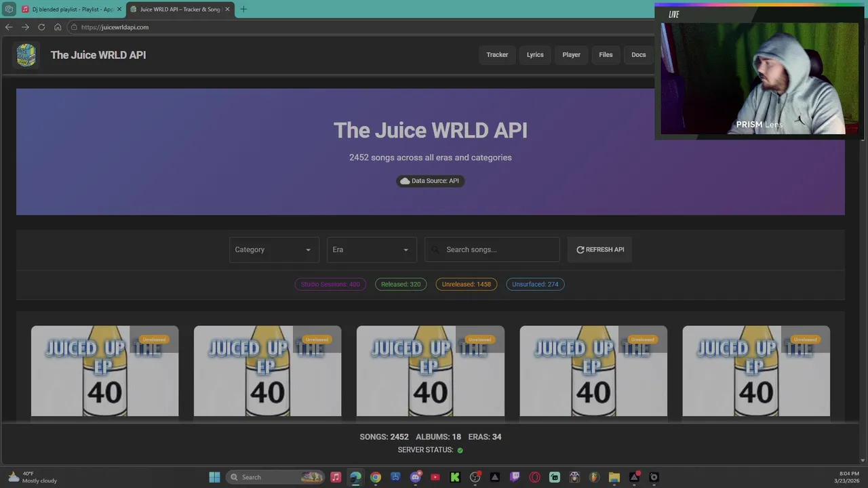Viewport: 868px width, 488px height.
Task: Open OBS Studio from the taskbar
Action: (x=475, y=477)
